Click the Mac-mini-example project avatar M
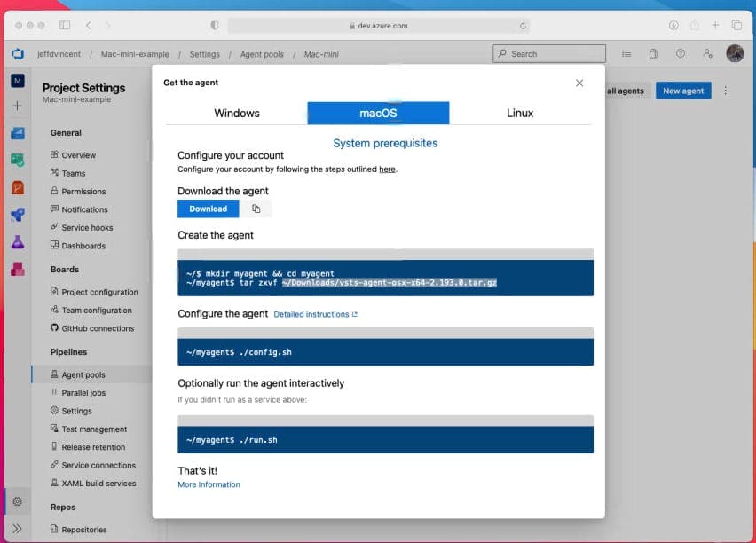756x543 pixels. click(x=18, y=80)
